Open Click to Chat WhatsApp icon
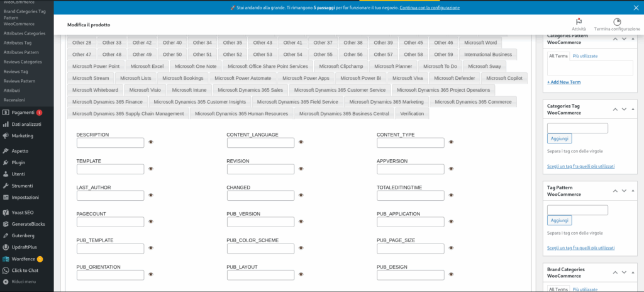Image resolution: width=644 pixels, height=292 pixels. point(6,271)
